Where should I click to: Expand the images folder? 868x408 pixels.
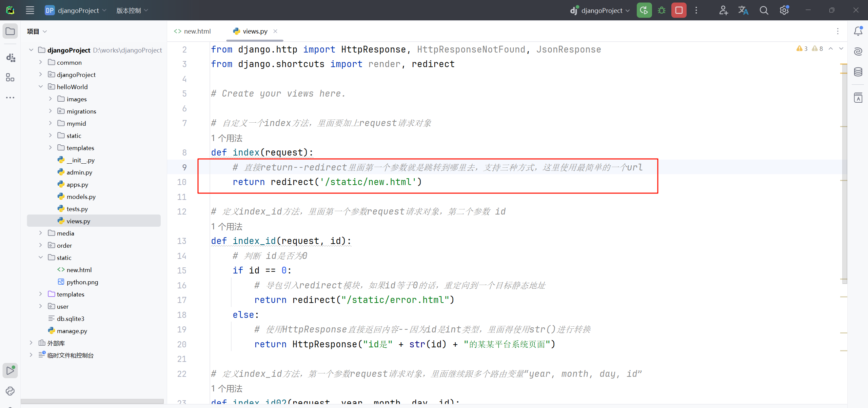click(x=50, y=99)
